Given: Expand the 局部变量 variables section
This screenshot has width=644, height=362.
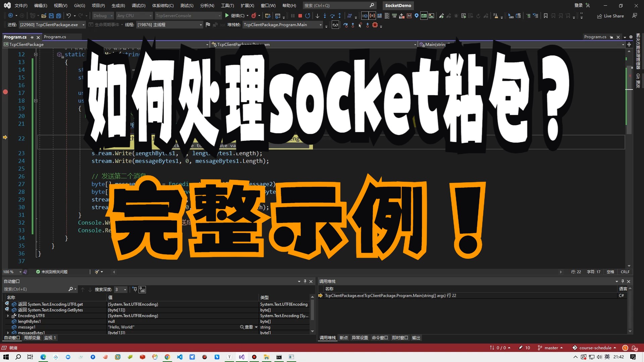Looking at the screenshot, I should click(x=33, y=338).
